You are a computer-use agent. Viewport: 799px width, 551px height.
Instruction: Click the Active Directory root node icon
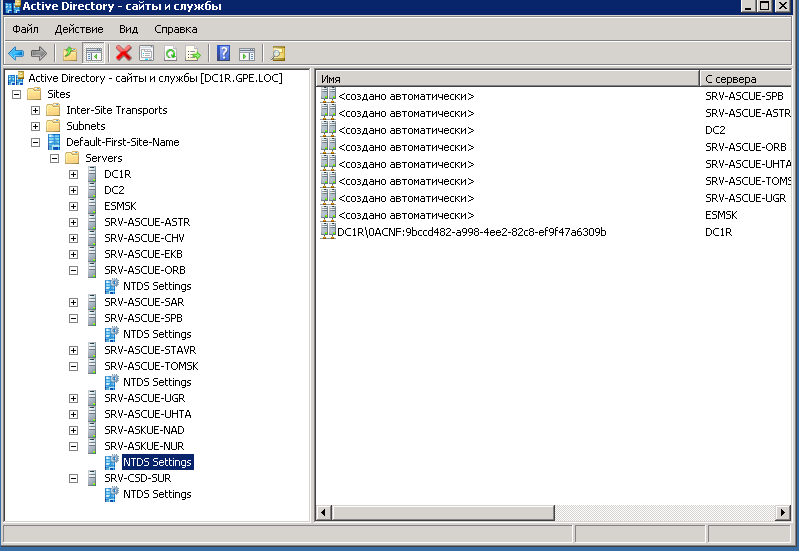[16, 78]
